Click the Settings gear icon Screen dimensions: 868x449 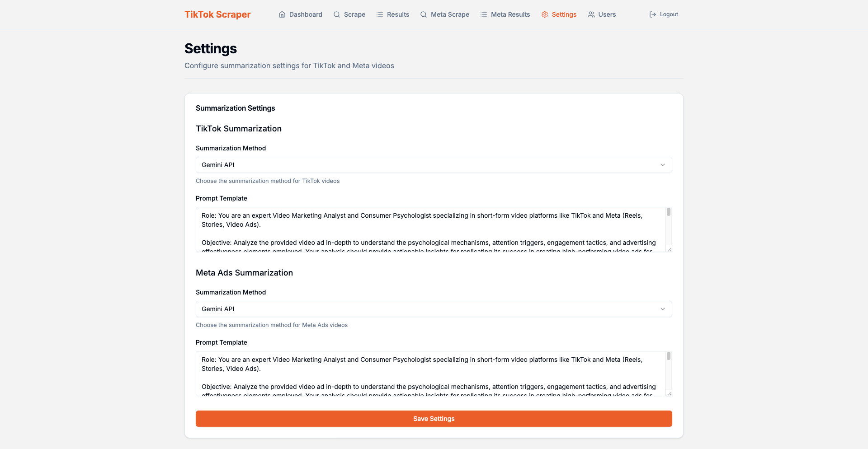[x=545, y=14]
